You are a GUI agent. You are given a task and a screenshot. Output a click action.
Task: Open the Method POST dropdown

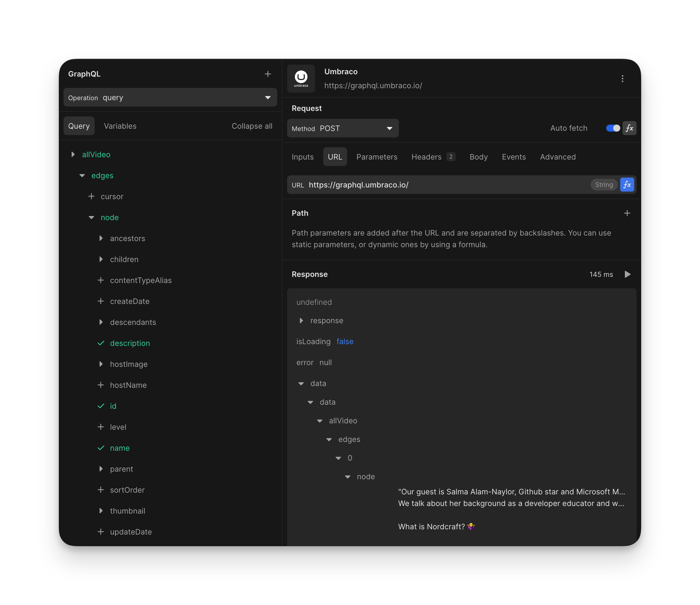[x=342, y=128]
